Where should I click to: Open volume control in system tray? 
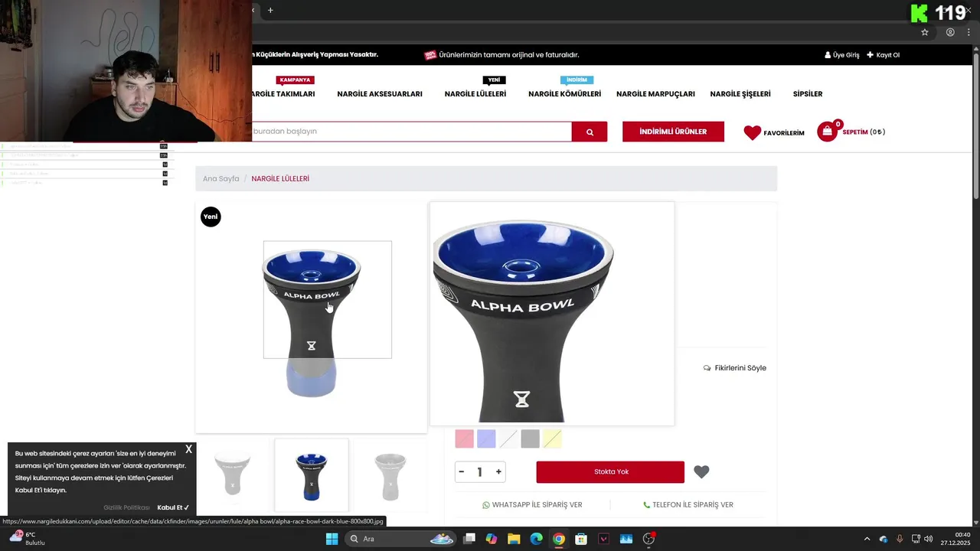pos(929,539)
